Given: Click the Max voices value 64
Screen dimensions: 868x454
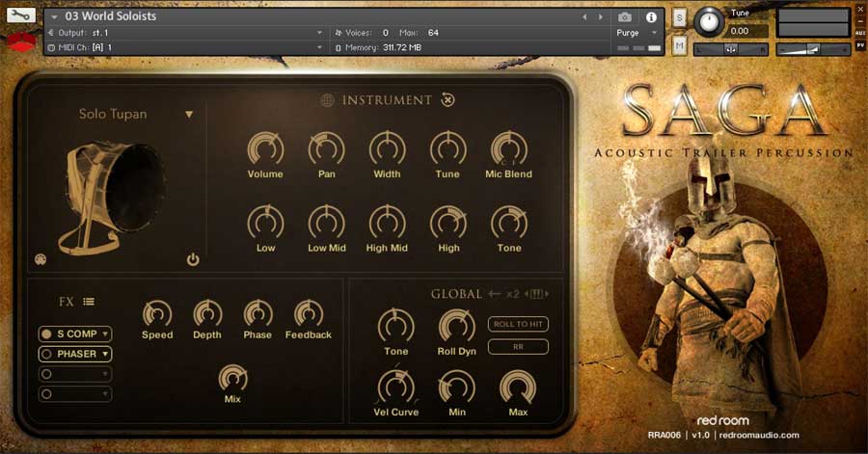Looking at the screenshot, I should tap(433, 33).
